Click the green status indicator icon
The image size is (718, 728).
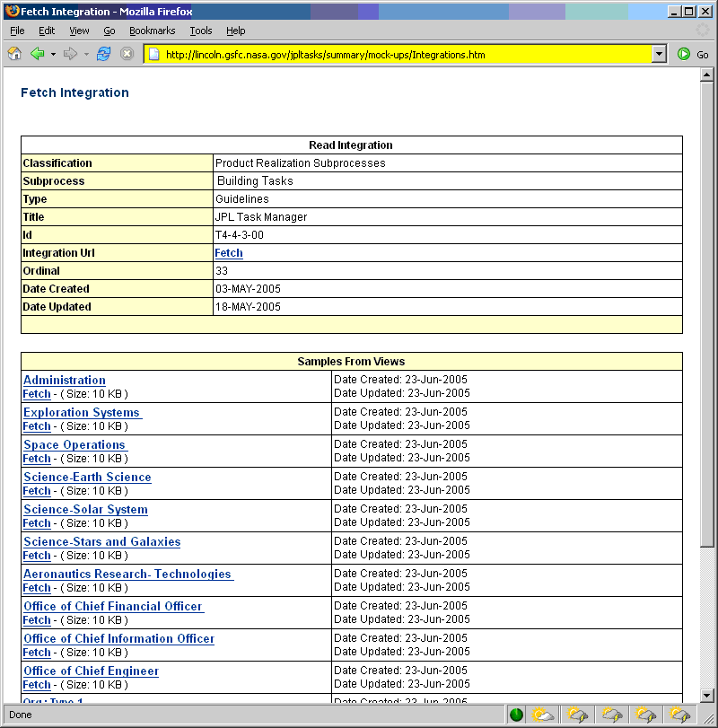(x=516, y=715)
